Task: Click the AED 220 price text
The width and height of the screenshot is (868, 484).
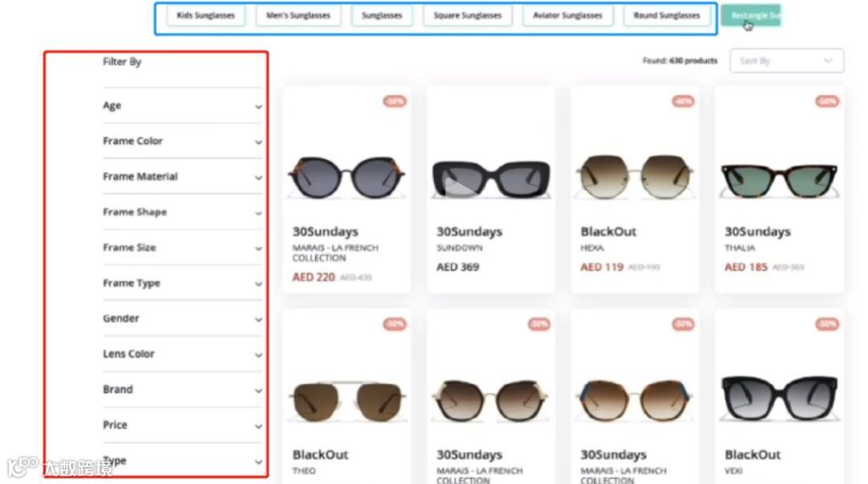Action: (313, 277)
